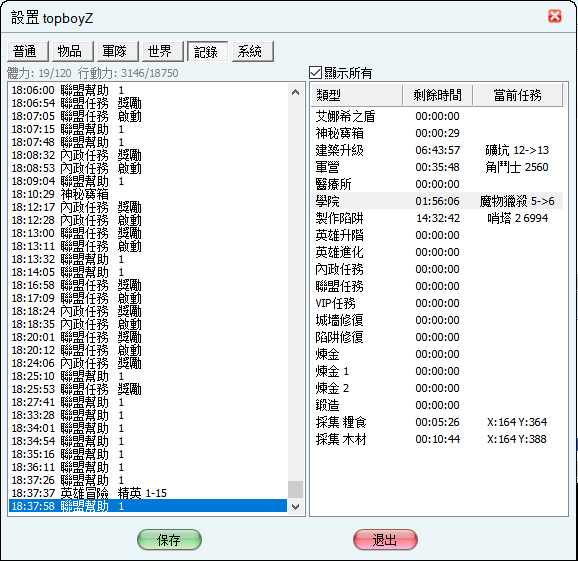578x561 pixels.
Task: Select the 系統 tab
Action: 253,51
